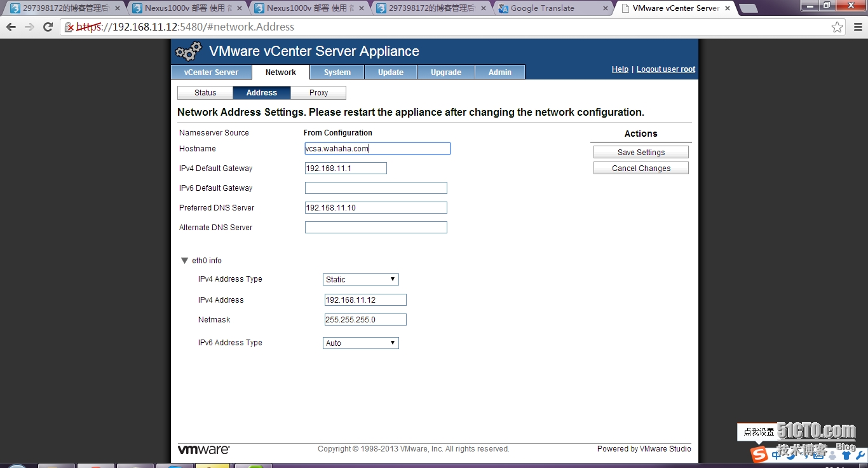Click the Netmask field 255.255.255.0
Screen dimensions: 868x468
[x=365, y=320]
